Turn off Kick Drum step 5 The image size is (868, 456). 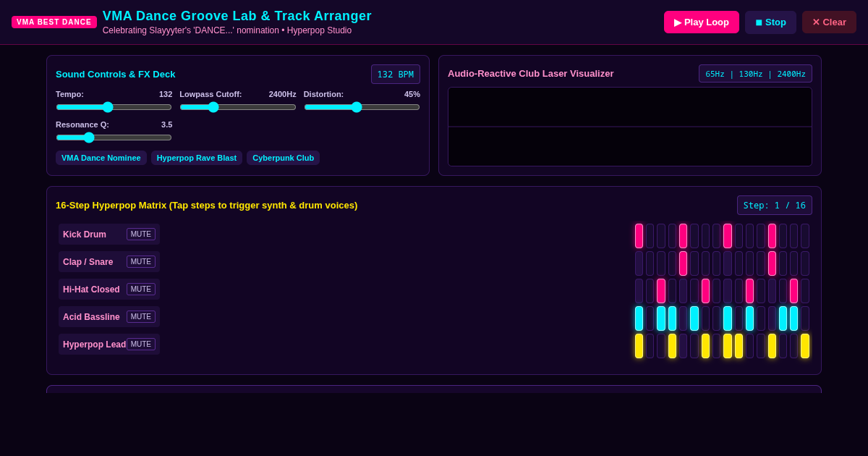coord(683,236)
